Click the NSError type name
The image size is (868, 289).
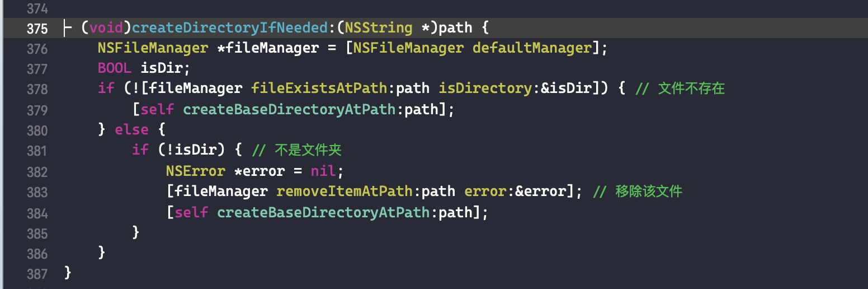click(x=195, y=171)
